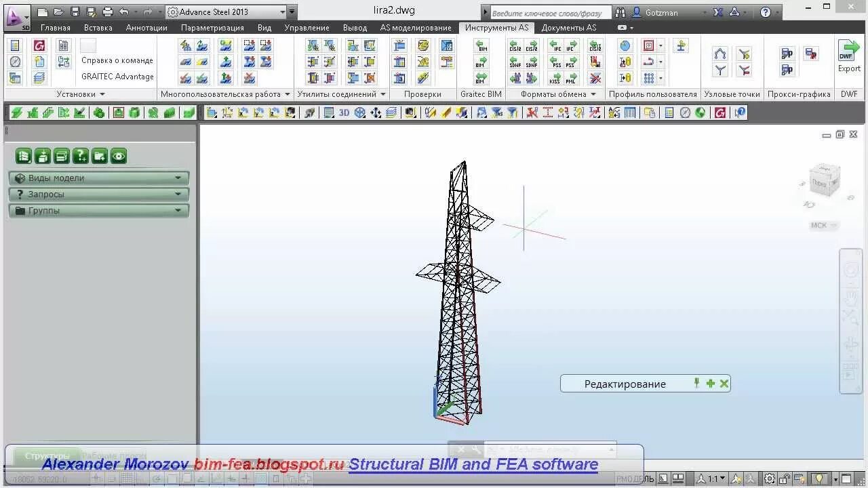Click the Undo arrow icon
The image size is (868, 488).
[x=124, y=12]
